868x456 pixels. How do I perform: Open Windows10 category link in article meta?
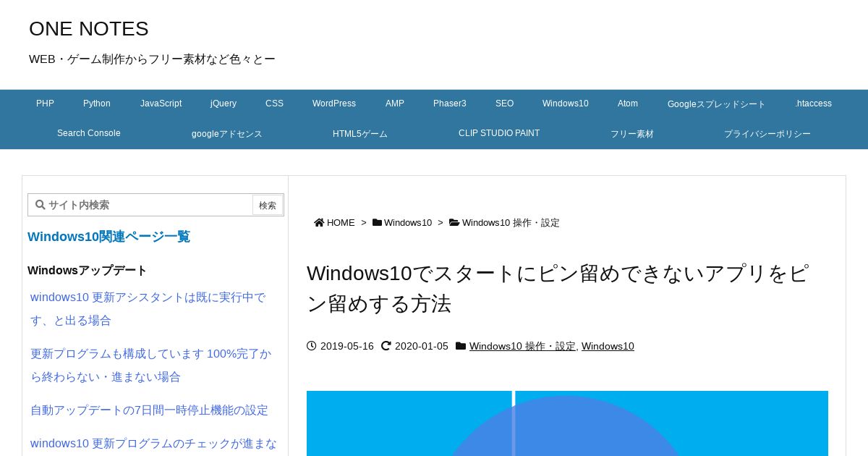(608, 346)
